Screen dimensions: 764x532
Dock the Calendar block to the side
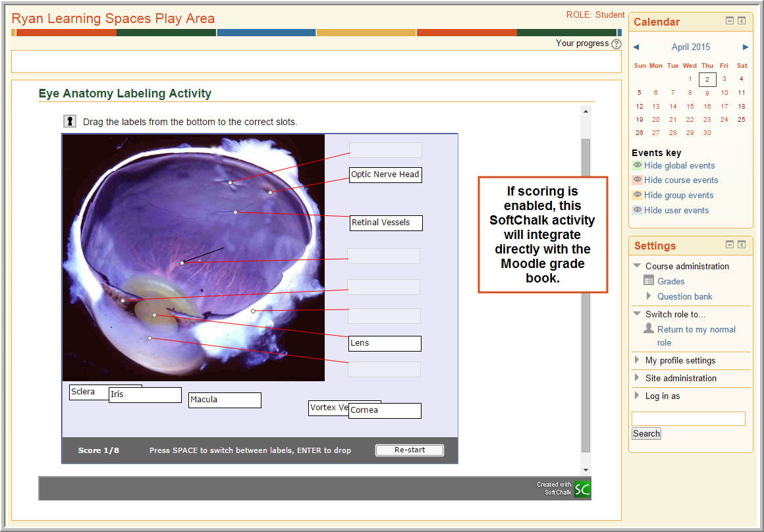[742, 20]
